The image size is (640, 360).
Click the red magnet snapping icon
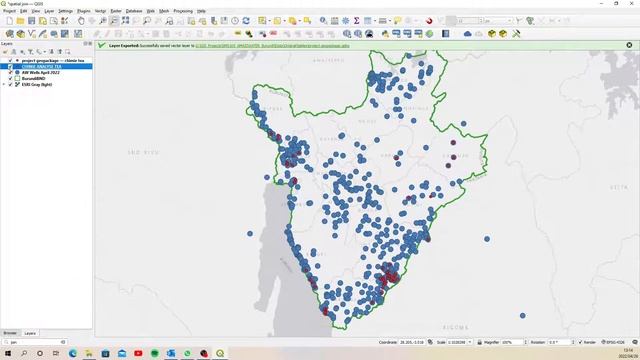[429, 21]
